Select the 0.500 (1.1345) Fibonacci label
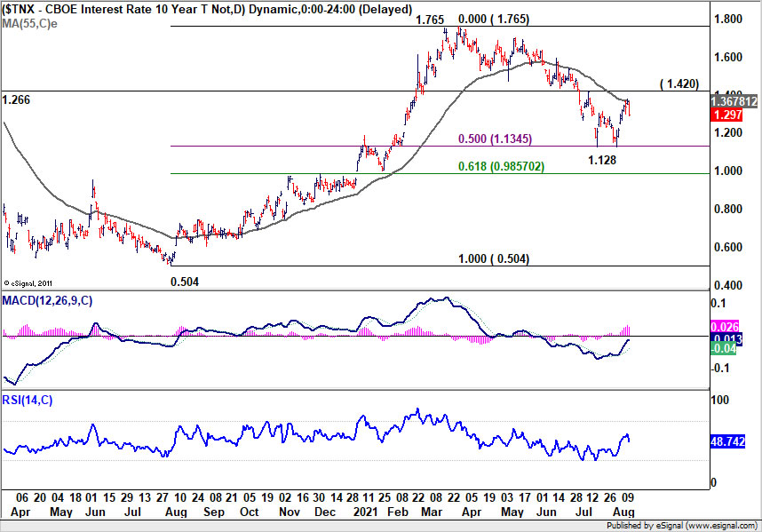 (x=496, y=139)
